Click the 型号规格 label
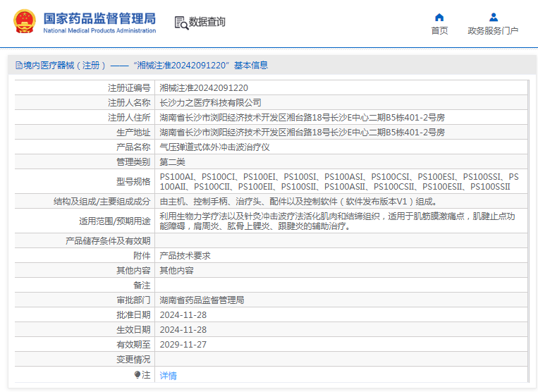Viewport: 538px width, 392px height. [x=133, y=182]
